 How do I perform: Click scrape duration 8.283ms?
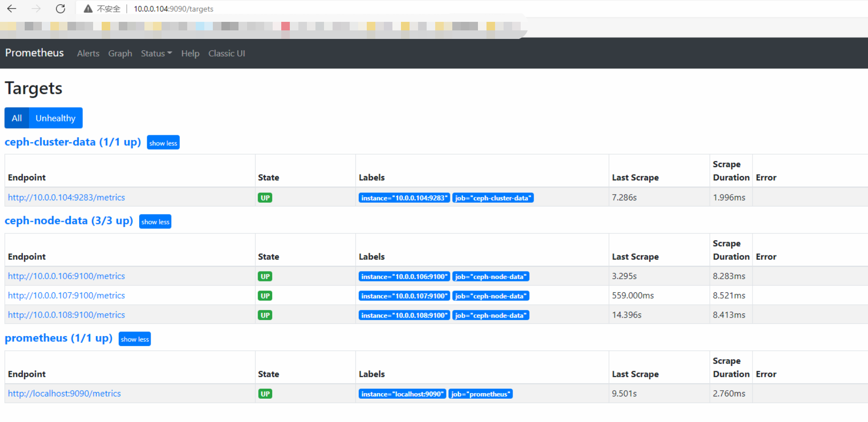[x=729, y=276]
